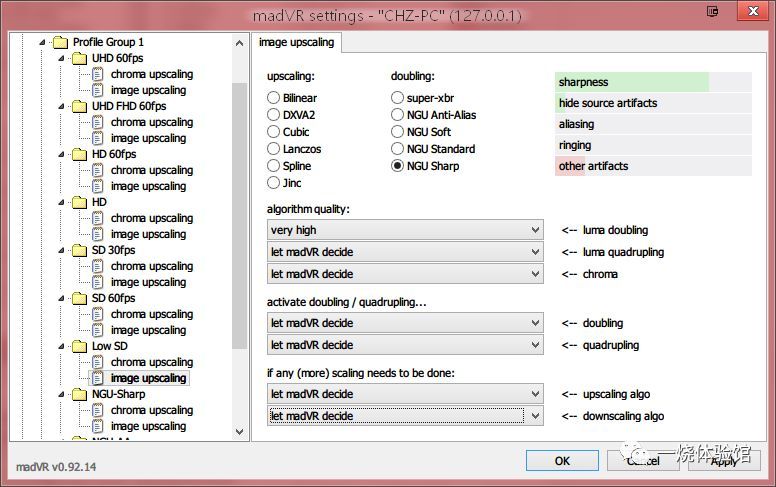
Task: Select the Jinc upscaling radio button
Action: coord(273,183)
